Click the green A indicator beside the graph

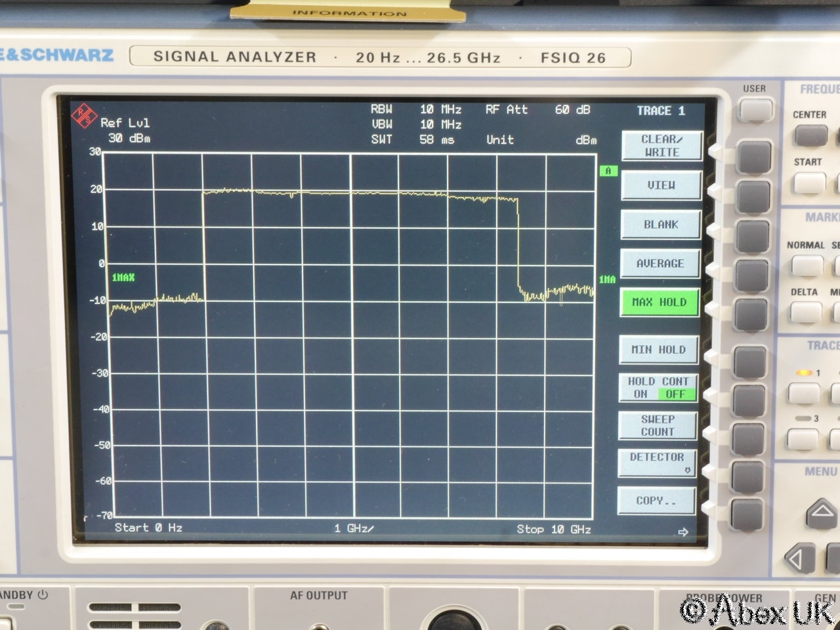coord(608,171)
